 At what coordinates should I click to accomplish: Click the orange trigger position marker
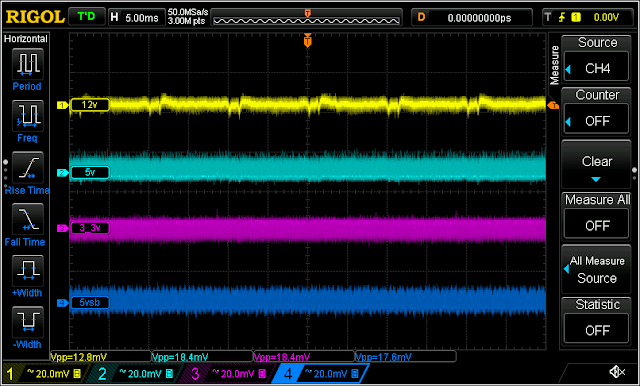pos(308,40)
